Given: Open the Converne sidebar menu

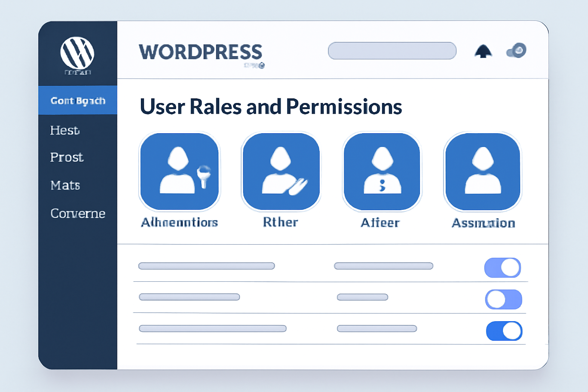Looking at the screenshot, I should pyautogui.click(x=78, y=214).
